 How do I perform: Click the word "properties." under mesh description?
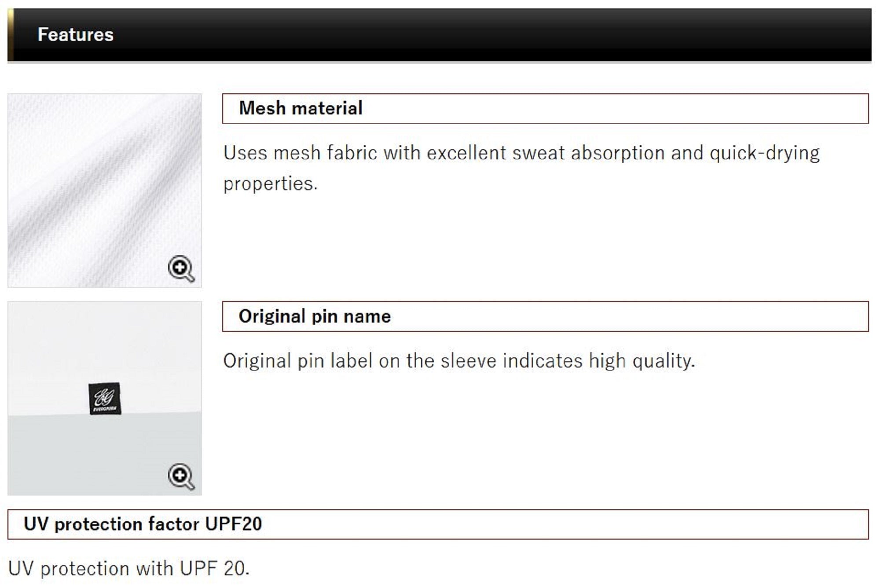coord(270,184)
